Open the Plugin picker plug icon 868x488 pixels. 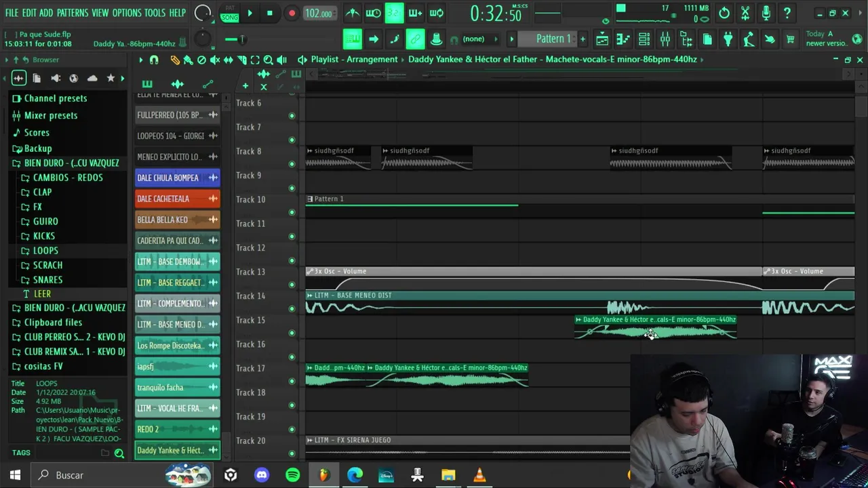click(x=728, y=39)
